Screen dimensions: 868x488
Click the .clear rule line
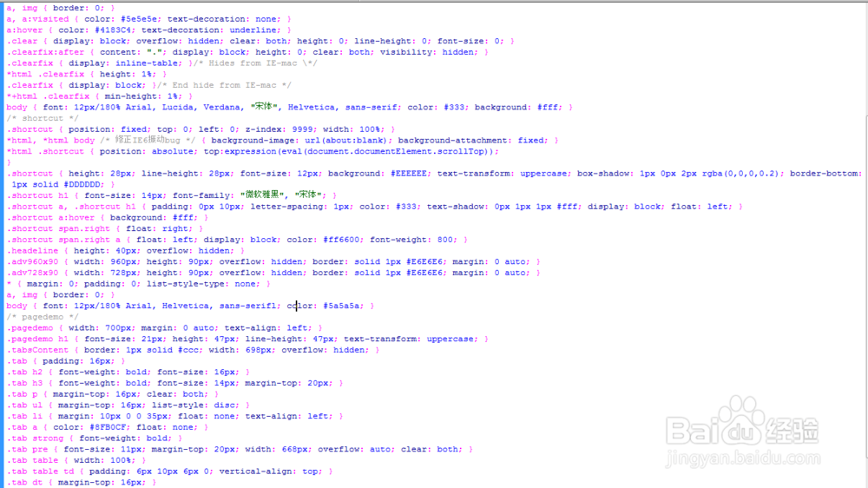(260, 41)
